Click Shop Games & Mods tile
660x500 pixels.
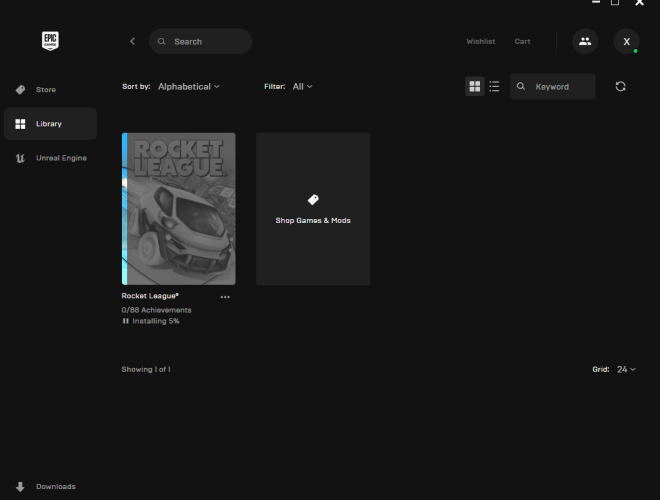pyautogui.click(x=313, y=209)
